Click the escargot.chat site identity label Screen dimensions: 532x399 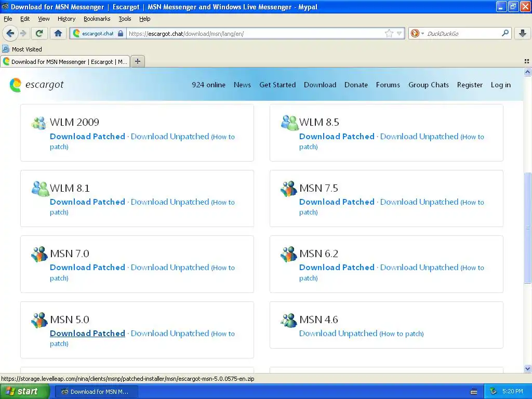[x=98, y=33]
